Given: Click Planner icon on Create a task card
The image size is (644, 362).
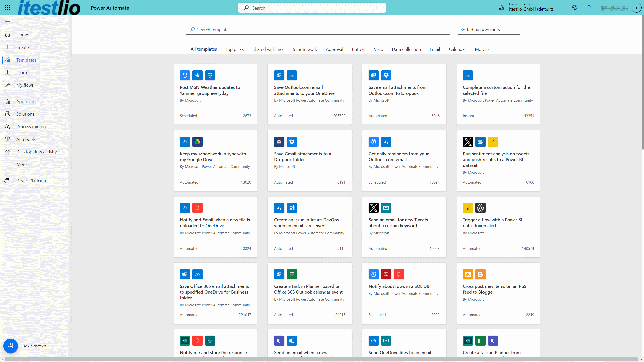Looking at the screenshot, I should pos(292,274).
